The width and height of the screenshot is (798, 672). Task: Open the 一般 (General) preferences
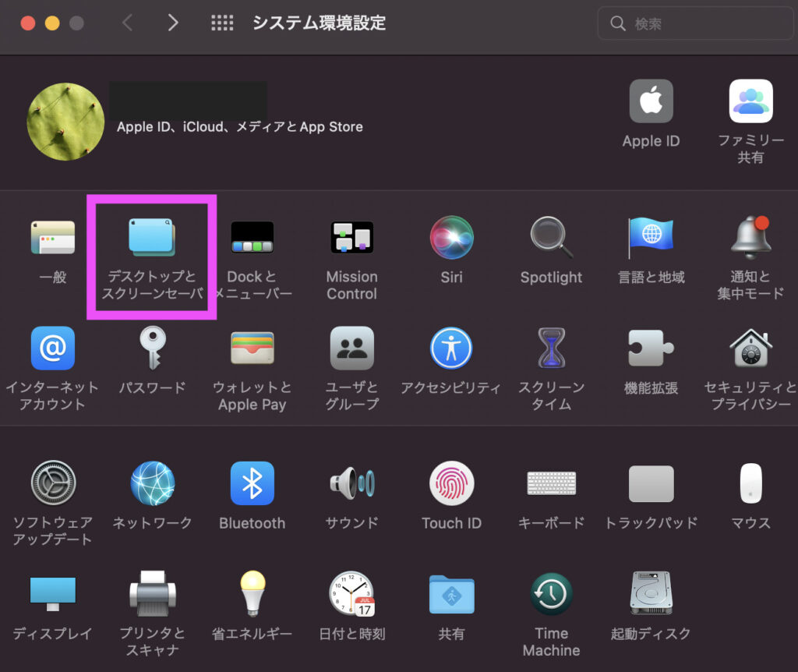click(53, 237)
